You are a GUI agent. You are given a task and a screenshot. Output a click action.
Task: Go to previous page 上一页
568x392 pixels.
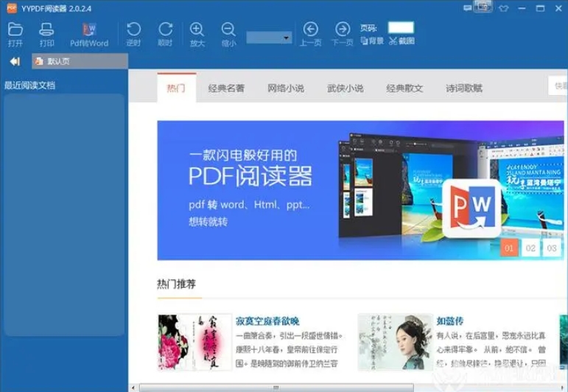(x=310, y=34)
